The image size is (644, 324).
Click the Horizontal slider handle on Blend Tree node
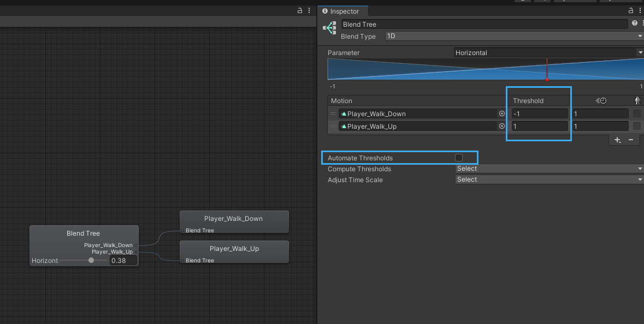[91, 261]
